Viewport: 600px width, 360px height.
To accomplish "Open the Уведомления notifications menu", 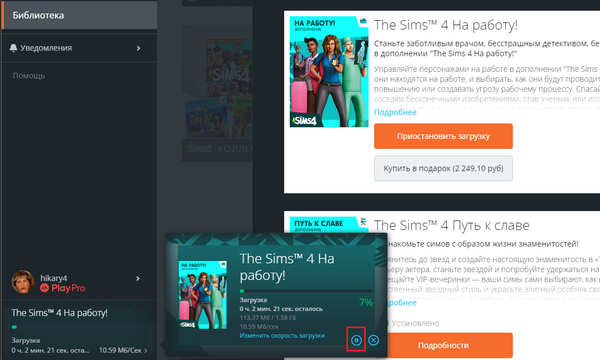I will [x=79, y=48].
